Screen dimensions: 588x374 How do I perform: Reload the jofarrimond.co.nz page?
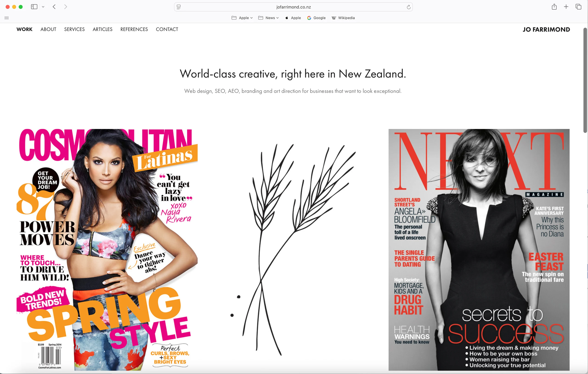click(x=409, y=7)
